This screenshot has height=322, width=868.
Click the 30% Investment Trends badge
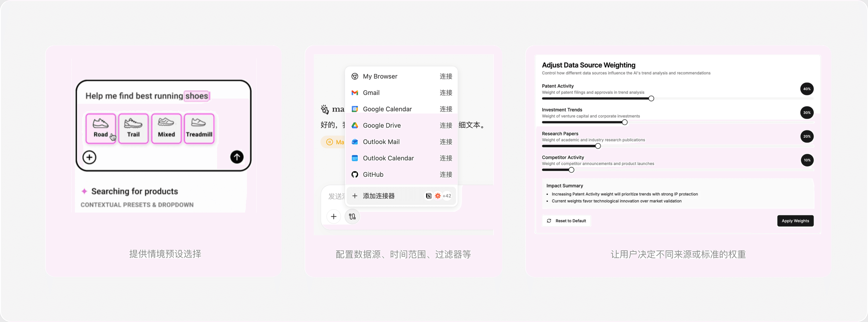point(807,113)
